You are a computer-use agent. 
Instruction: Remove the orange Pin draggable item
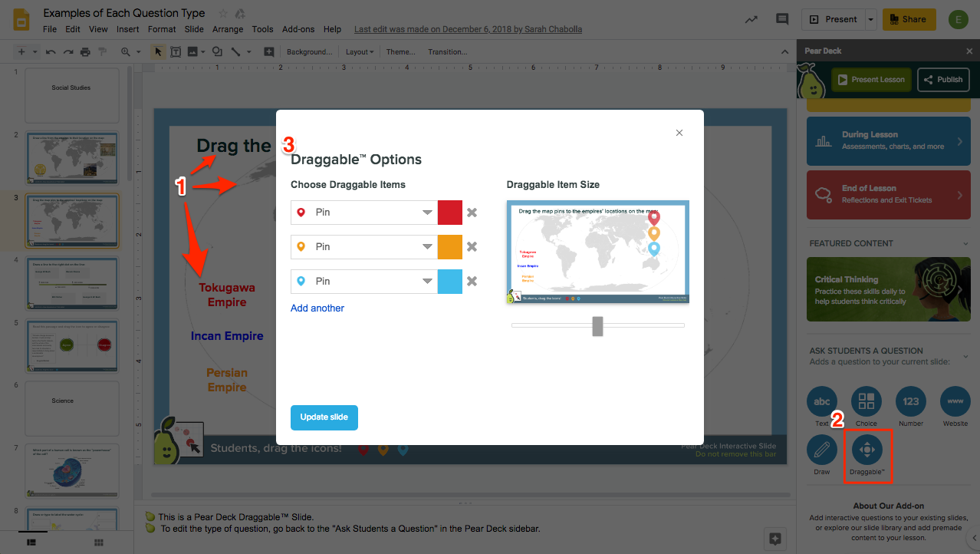point(472,247)
